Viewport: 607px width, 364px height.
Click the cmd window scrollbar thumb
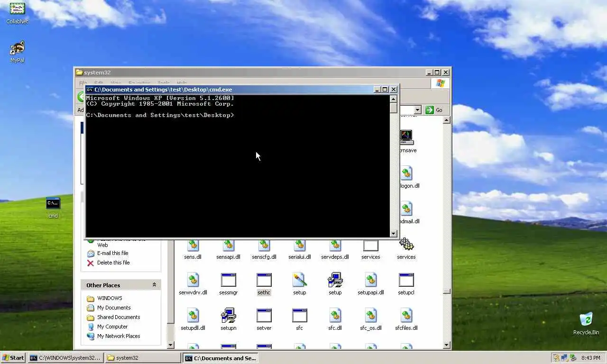[x=393, y=108]
